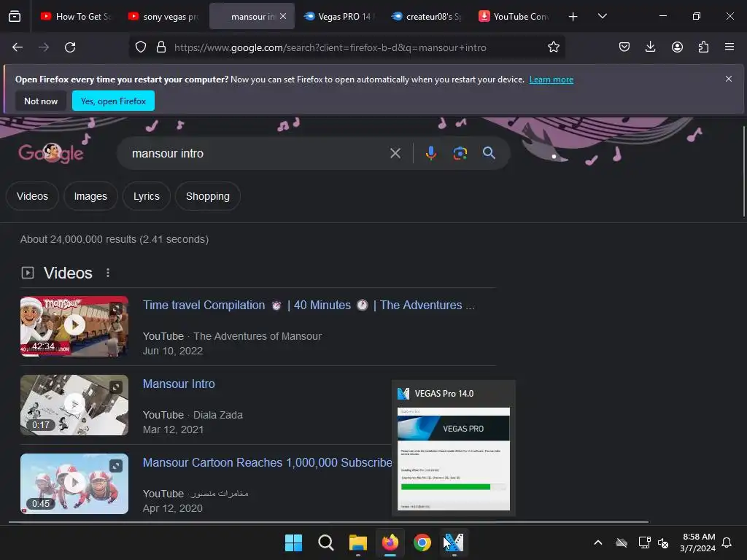The image size is (747, 560).
Task: Open the notification bell icon
Action: (x=727, y=542)
